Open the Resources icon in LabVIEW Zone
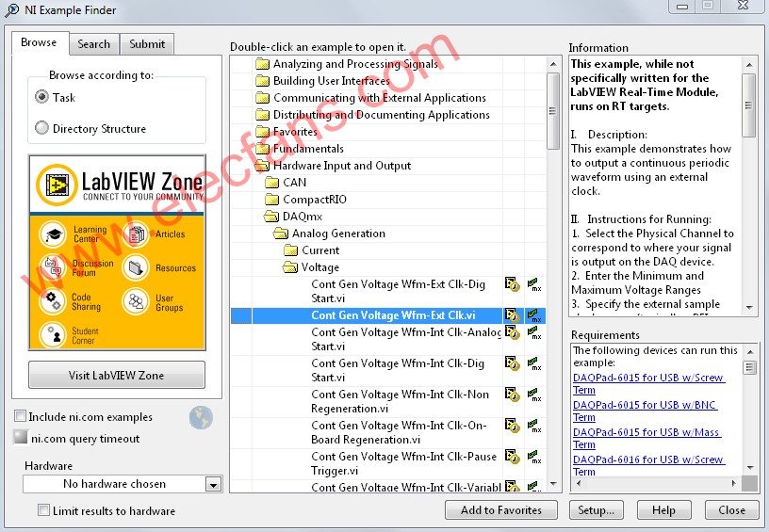 click(x=137, y=267)
